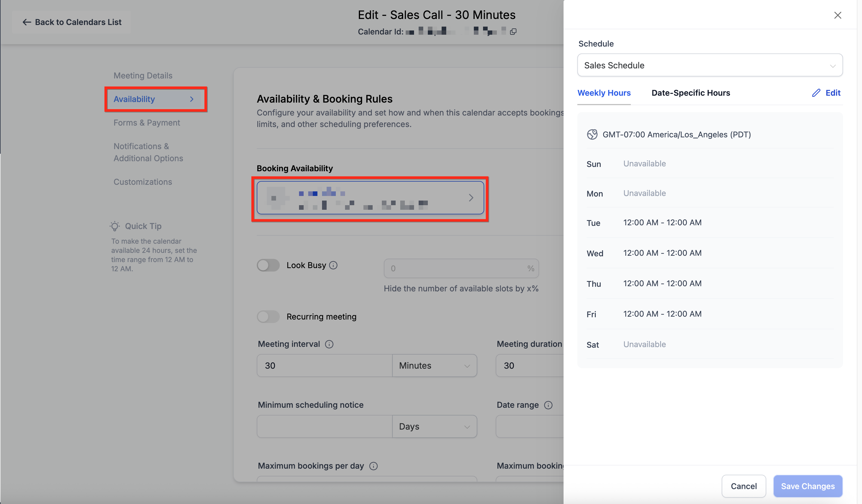Click the Save Changes button
Viewport: 862px width, 504px height.
click(x=808, y=486)
